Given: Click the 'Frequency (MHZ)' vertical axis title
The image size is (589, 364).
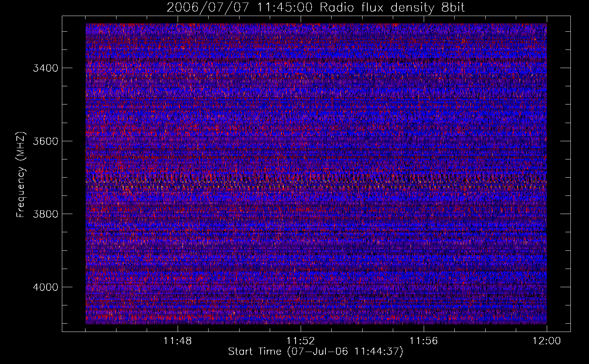Looking at the screenshot, I should pyautogui.click(x=21, y=174).
